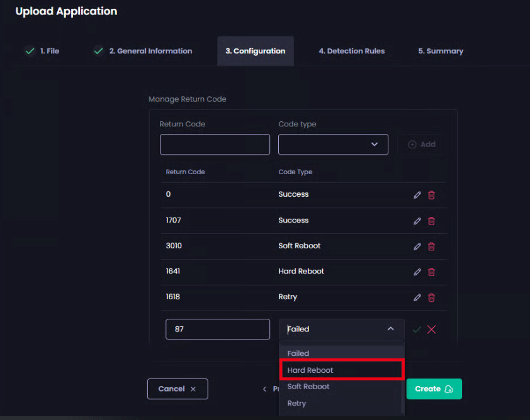530x420 pixels.
Task: Click the Cancel button
Action: (178, 389)
